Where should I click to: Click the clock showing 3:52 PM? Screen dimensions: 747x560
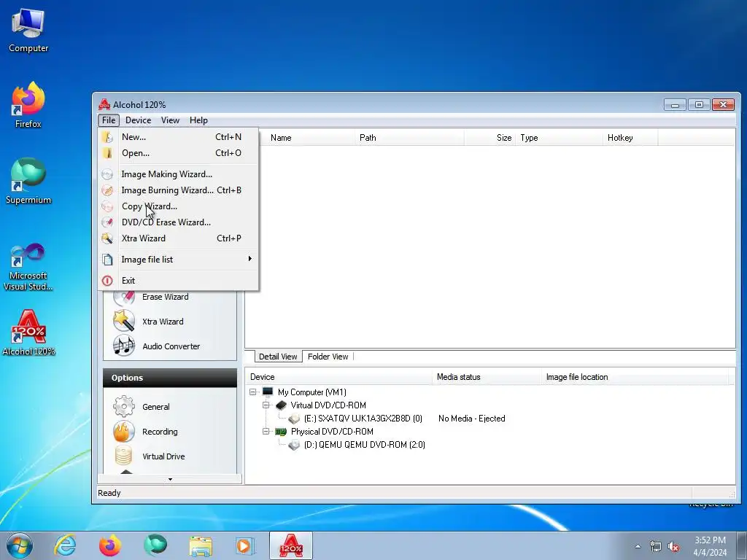pyautogui.click(x=710, y=540)
